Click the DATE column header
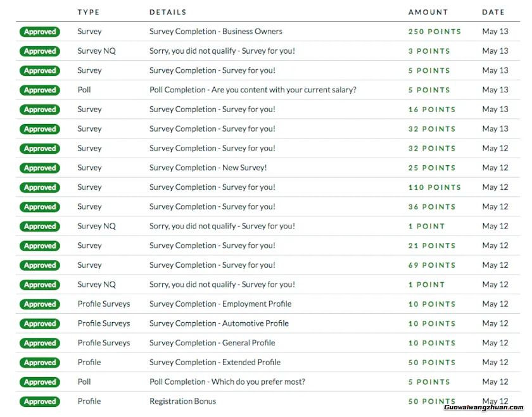 [x=493, y=12]
